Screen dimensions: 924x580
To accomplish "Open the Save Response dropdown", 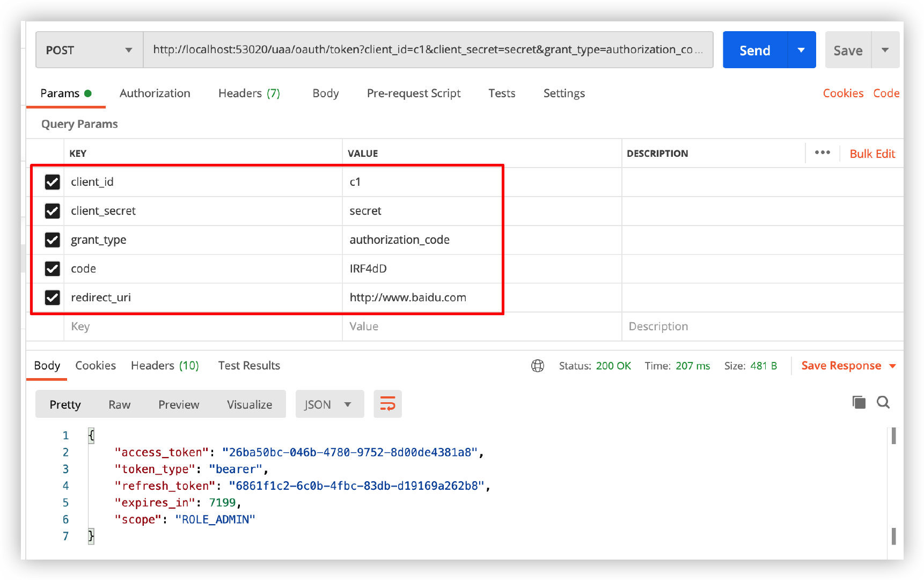I will tap(848, 366).
